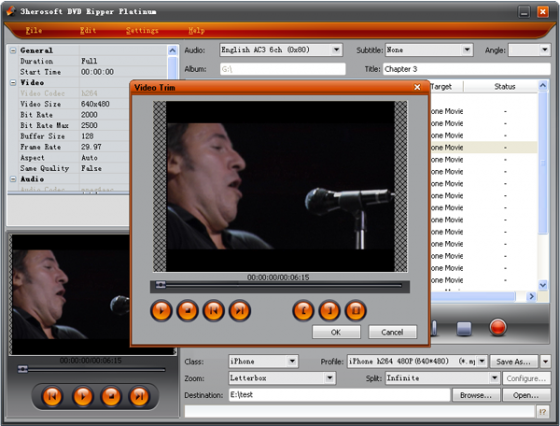Set trim end point bracket icon
This screenshot has width=560, height=426.
(329, 311)
